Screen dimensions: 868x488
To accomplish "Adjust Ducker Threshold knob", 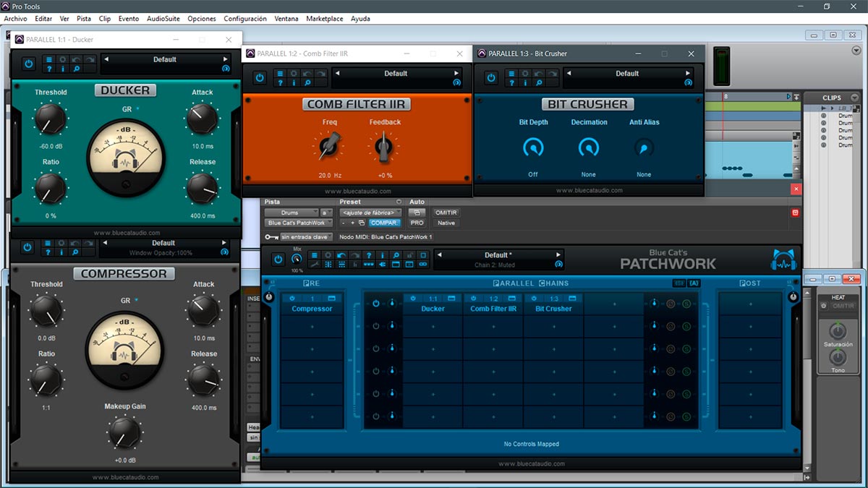I will (x=50, y=118).
